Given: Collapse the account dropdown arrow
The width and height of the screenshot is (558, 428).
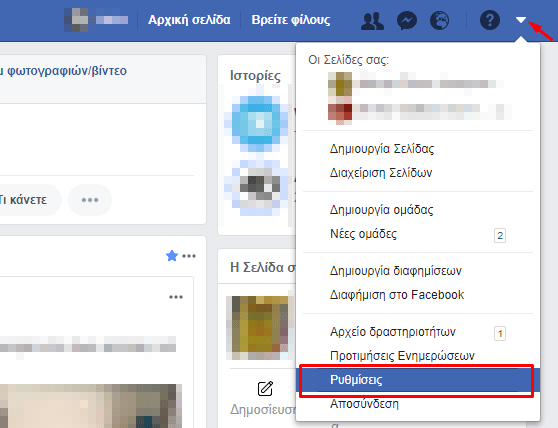Looking at the screenshot, I should pos(521,20).
